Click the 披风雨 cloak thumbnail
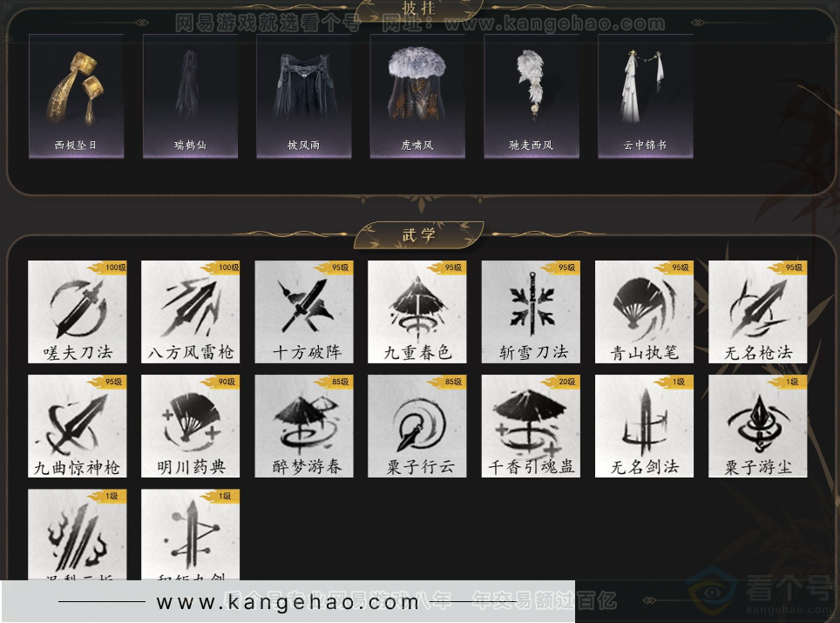The image size is (840, 623). 303,96
